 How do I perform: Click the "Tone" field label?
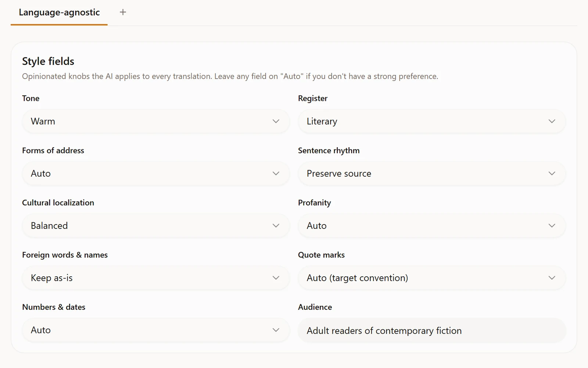coord(31,98)
